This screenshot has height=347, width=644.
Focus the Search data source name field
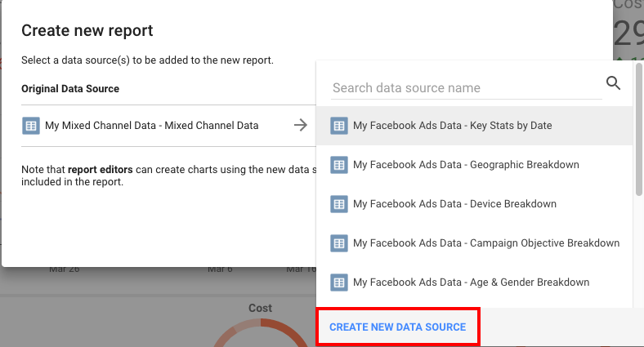[x=467, y=88]
